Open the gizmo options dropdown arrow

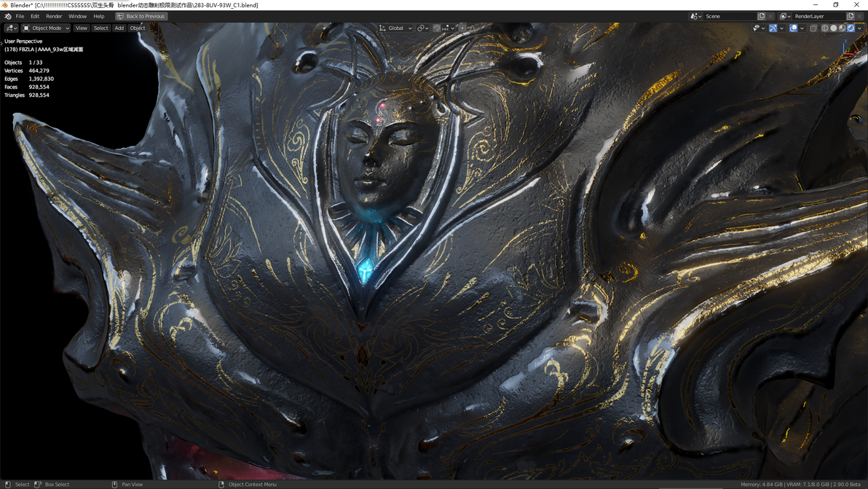(781, 28)
